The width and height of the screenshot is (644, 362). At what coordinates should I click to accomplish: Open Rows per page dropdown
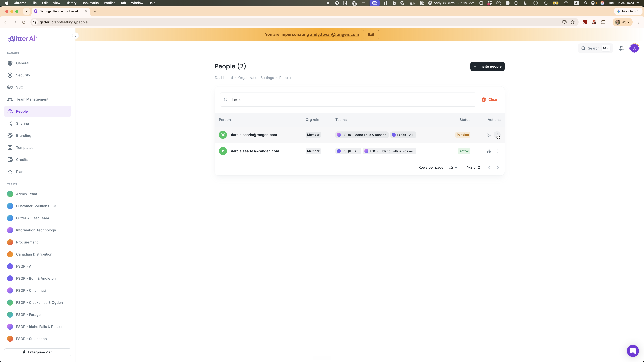pos(453,167)
